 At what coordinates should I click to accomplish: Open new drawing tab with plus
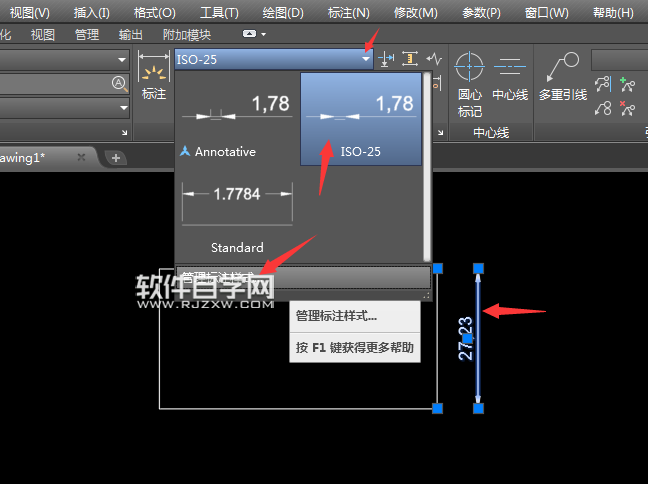point(116,157)
